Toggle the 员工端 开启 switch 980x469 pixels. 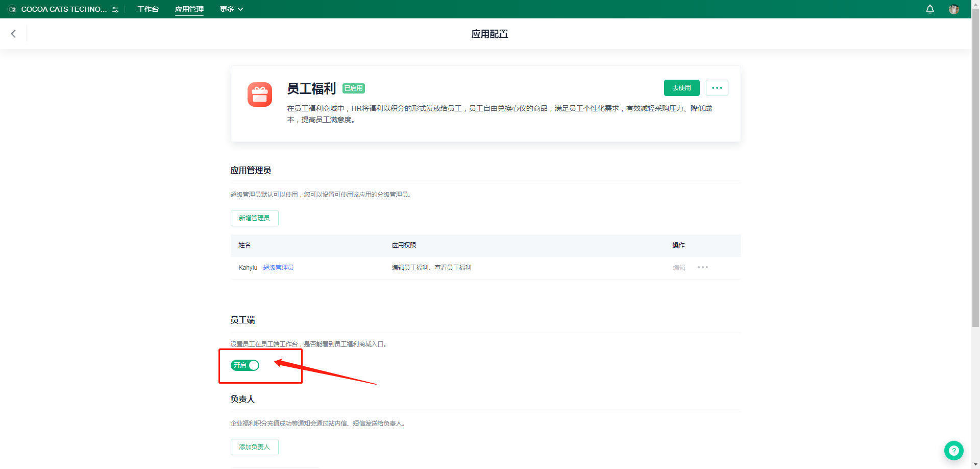(x=245, y=365)
